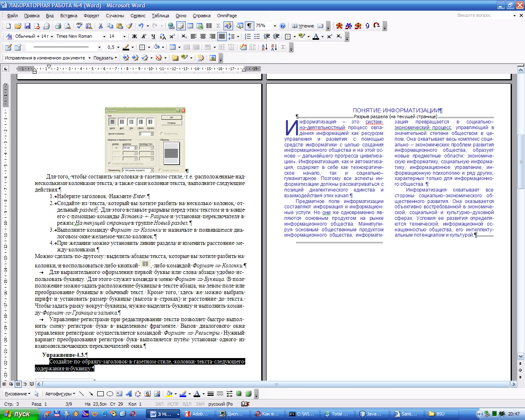Screen dimensions: 525x420
Task: Insert a text box from the Drawing toolbar
Action: click(x=119, y=394)
